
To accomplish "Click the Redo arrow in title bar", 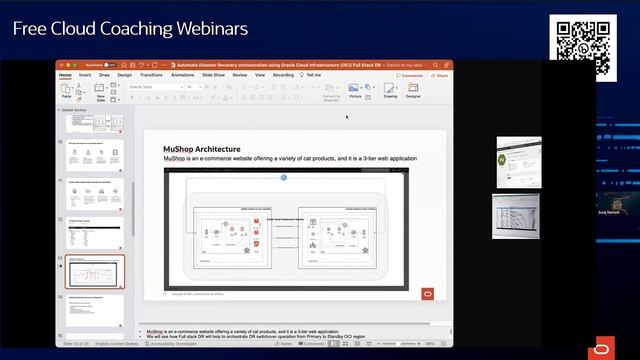I will coord(155,65).
